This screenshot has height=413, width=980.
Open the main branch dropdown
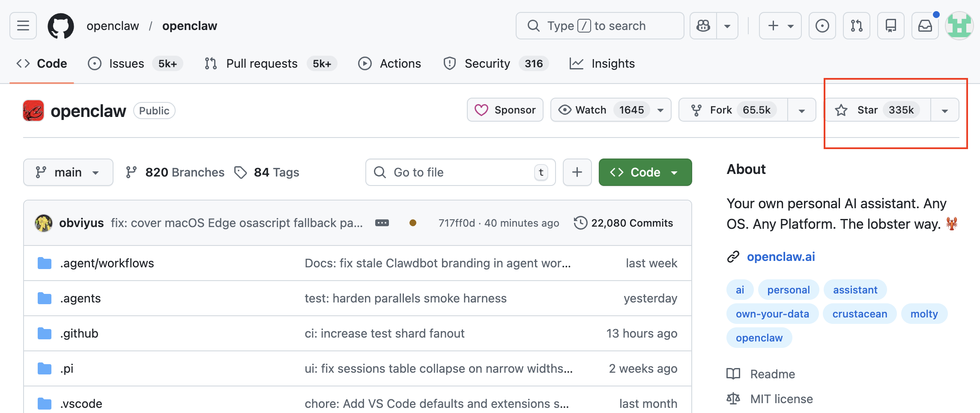coord(68,172)
